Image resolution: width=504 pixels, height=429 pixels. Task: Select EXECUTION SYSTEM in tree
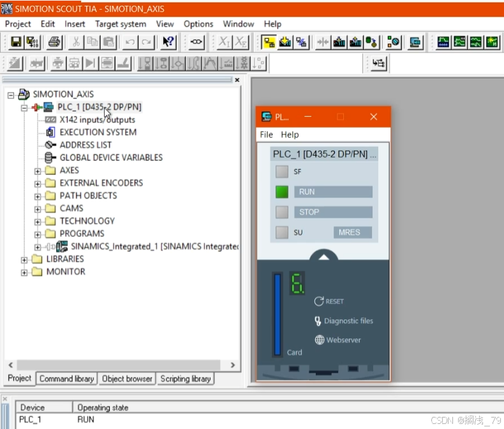click(98, 132)
